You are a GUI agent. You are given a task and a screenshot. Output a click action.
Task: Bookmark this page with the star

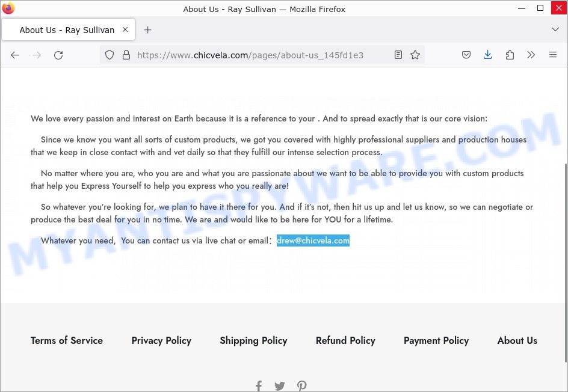(x=415, y=55)
